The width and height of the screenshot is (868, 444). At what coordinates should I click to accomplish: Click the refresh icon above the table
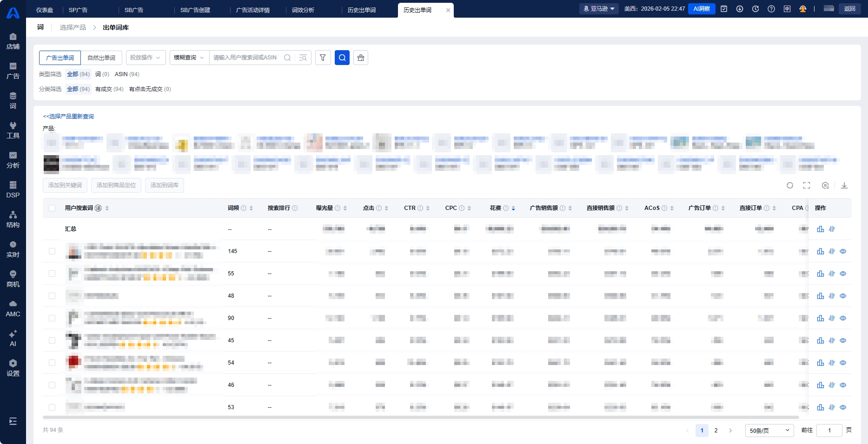click(x=790, y=185)
